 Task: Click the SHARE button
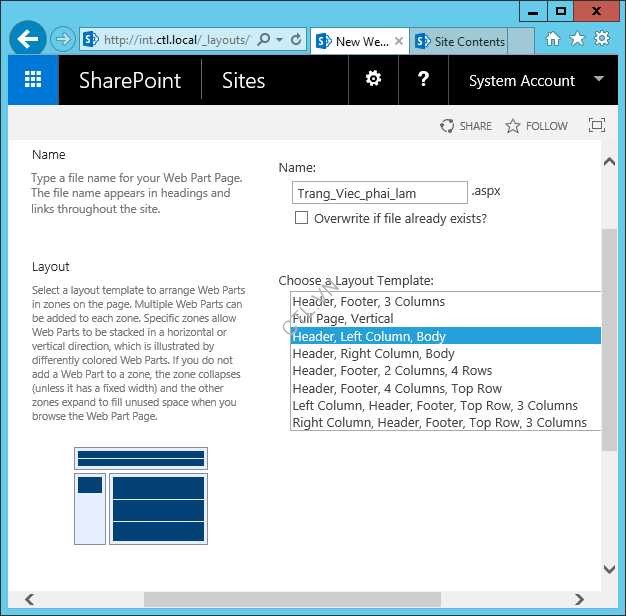(466, 126)
